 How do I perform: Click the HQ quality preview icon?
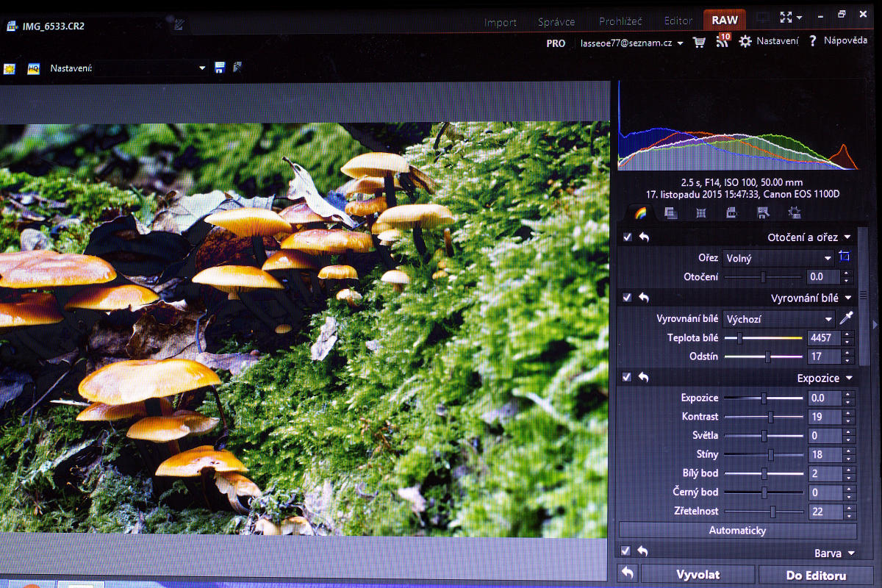(x=33, y=68)
